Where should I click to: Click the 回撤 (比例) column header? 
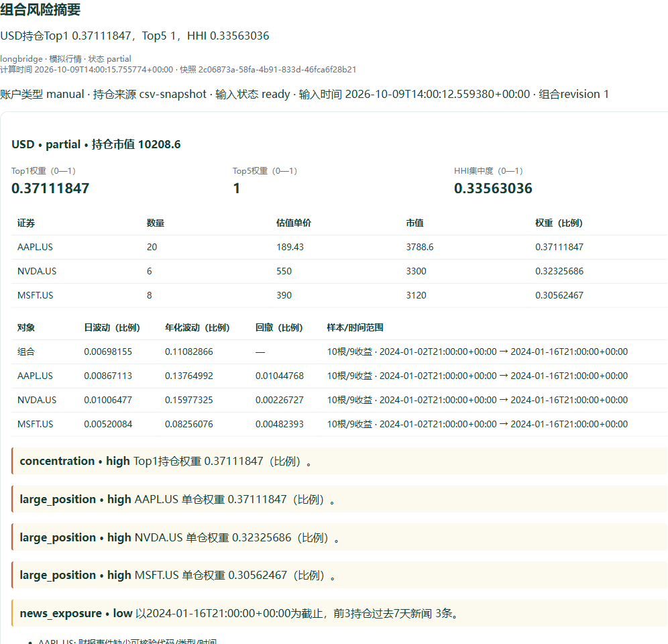coord(279,328)
